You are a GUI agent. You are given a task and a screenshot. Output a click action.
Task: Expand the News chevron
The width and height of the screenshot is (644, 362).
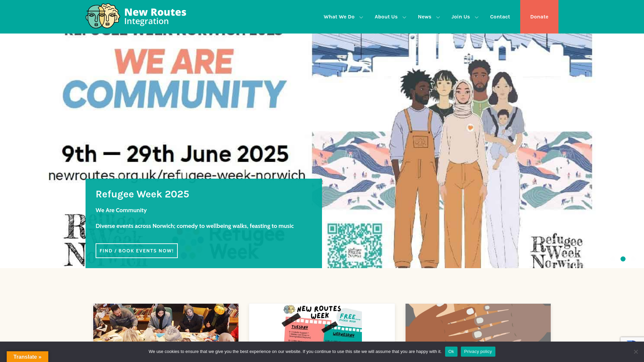click(438, 17)
